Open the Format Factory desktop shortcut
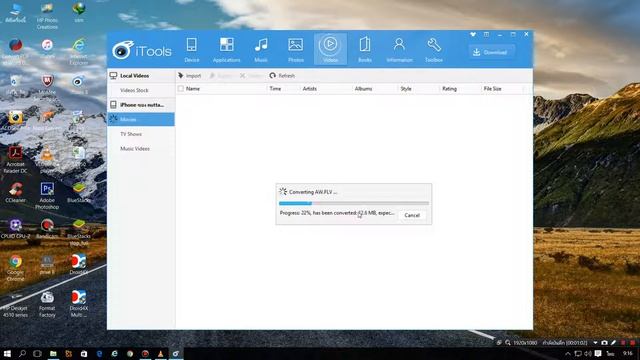Screen dimensions: 640x360 click(x=47, y=304)
